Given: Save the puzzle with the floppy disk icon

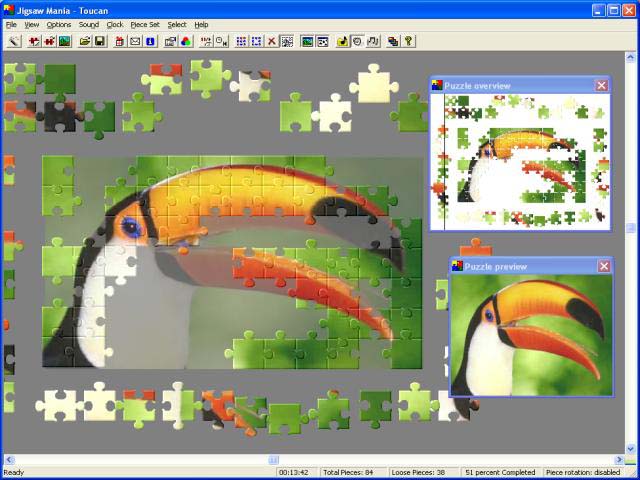Looking at the screenshot, I should [x=100, y=41].
